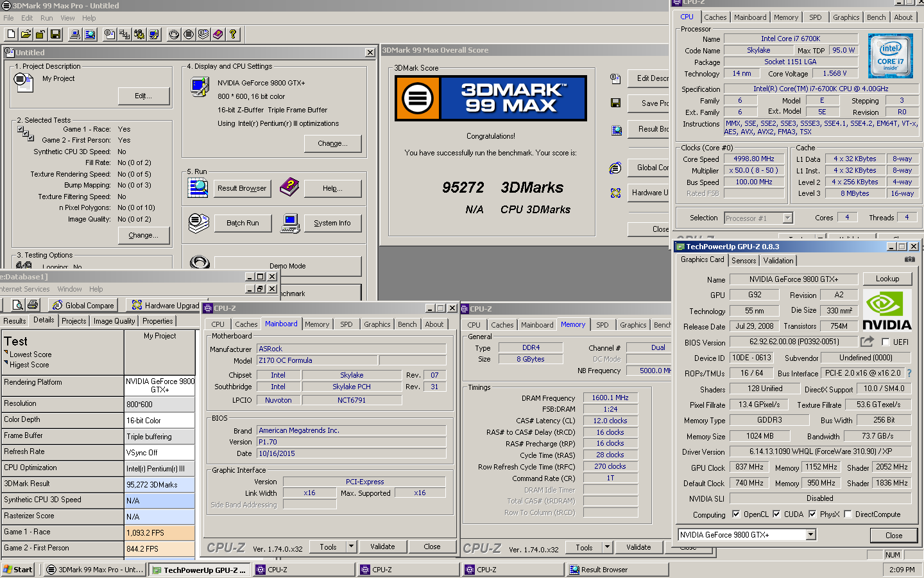Open the File menu in 3DMark
The image size is (924, 578).
[x=8, y=18]
